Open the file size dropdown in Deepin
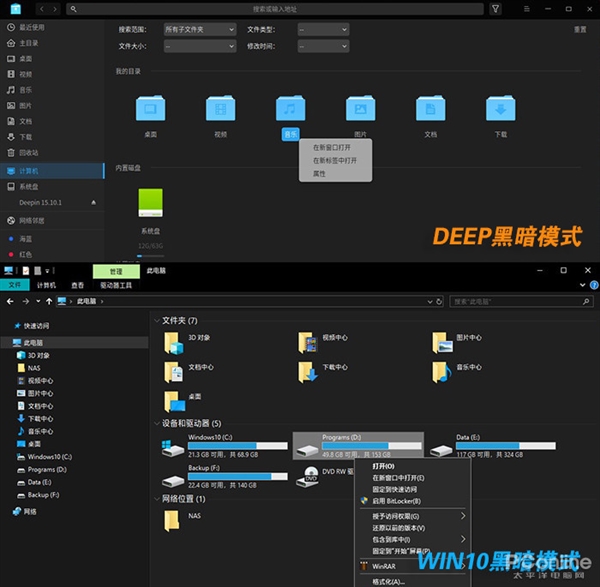The image size is (600, 587). click(200, 46)
